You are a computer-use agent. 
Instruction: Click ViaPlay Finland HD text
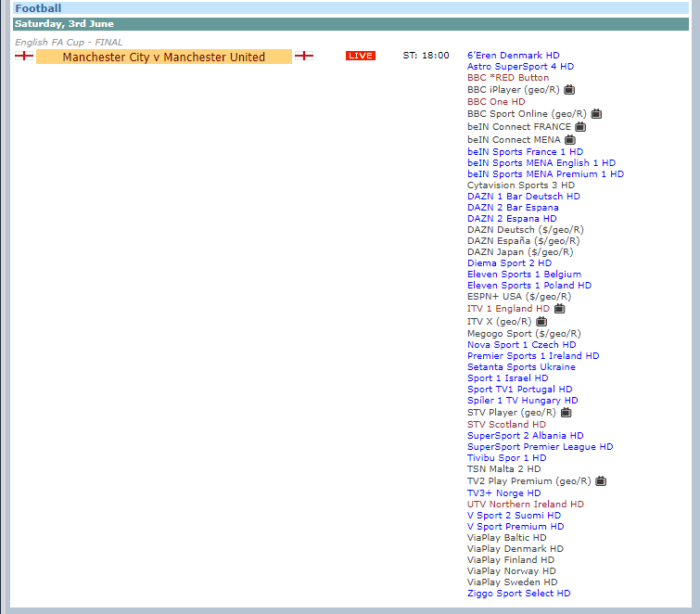point(511,560)
